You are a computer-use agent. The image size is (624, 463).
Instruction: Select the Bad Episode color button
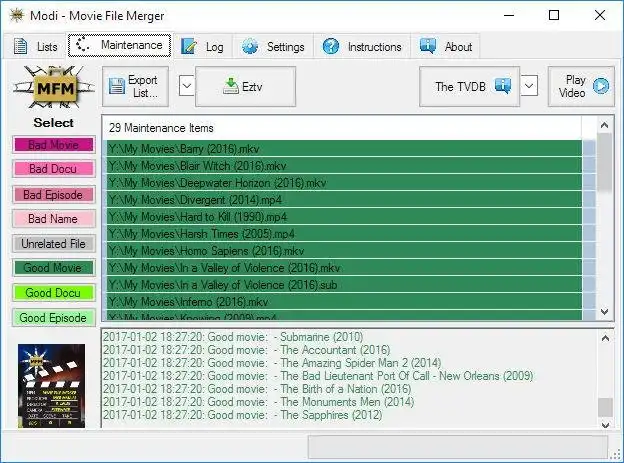pyautogui.click(x=53, y=195)
